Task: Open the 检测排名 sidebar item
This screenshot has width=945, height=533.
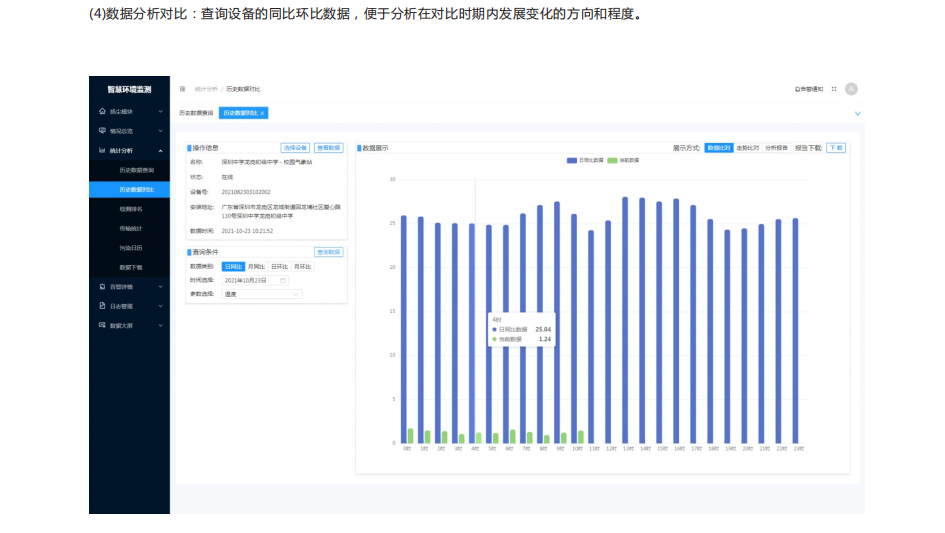Action: 131,209
